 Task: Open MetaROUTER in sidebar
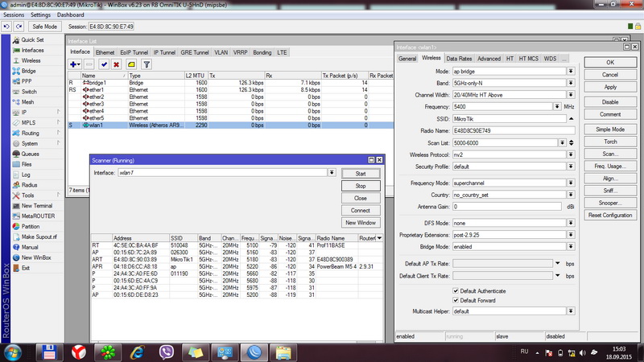point(38,216)
